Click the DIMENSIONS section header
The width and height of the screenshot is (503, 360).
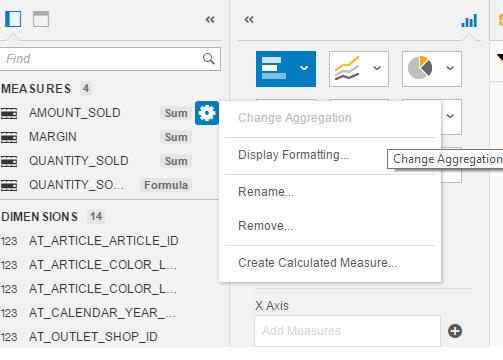click(40, 217)
